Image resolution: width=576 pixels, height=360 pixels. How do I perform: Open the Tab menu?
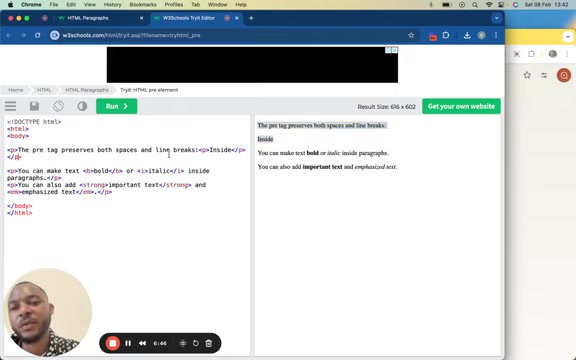coord(195,4)
